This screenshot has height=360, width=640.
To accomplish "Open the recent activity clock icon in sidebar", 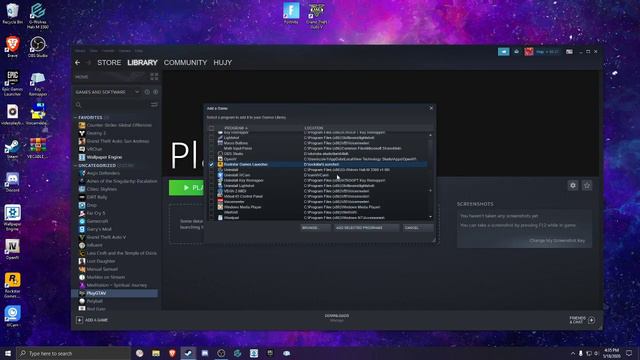I will click(147, 92).
